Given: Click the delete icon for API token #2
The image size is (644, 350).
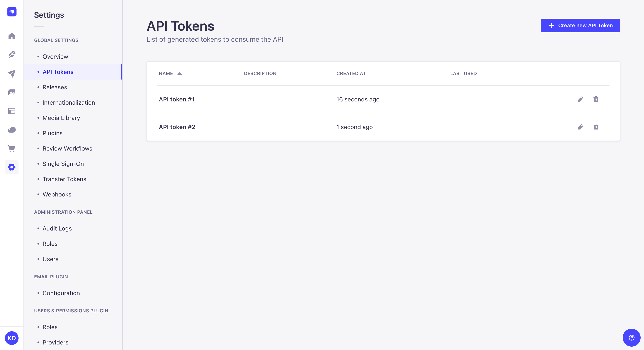Looking at the screenshot, I should pyautogui.click(x=596, y=127).
